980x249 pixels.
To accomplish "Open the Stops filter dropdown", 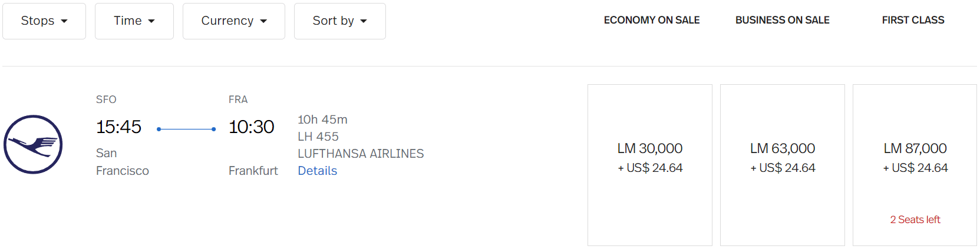I will tap(44, 21).
